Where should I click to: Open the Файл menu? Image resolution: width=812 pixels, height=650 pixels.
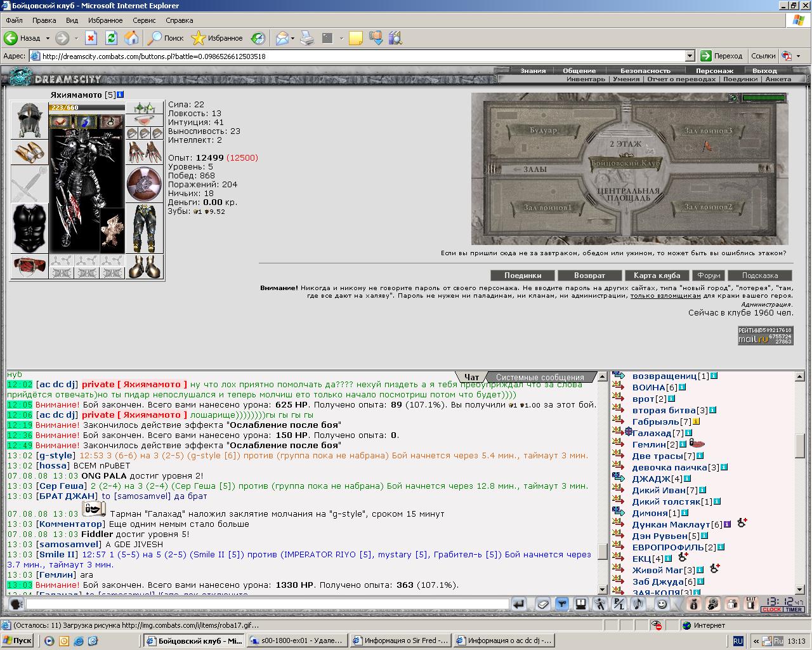click(x=14, y=20)
